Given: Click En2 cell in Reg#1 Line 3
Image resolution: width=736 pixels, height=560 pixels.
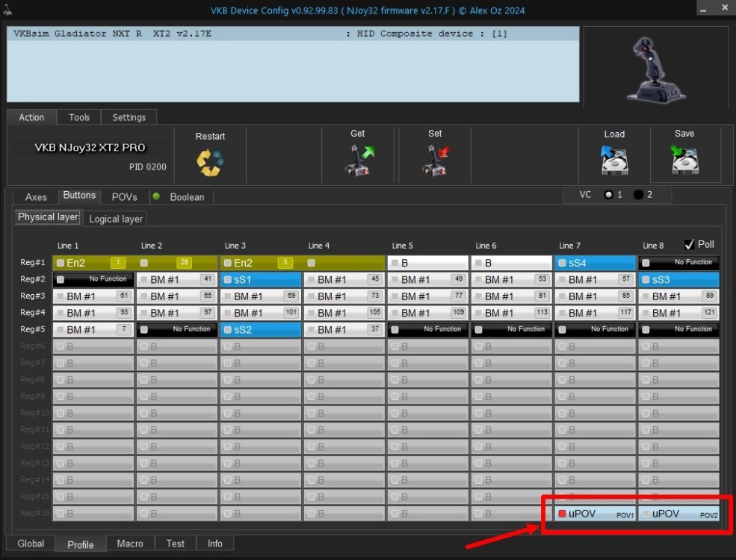Looking at the screenshot, I should (261, 263).
